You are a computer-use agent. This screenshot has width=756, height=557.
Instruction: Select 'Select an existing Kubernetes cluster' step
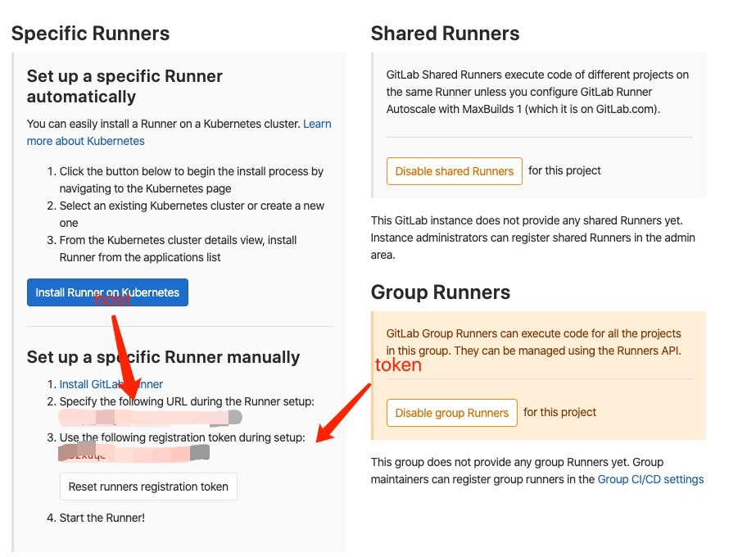[192, 214]
